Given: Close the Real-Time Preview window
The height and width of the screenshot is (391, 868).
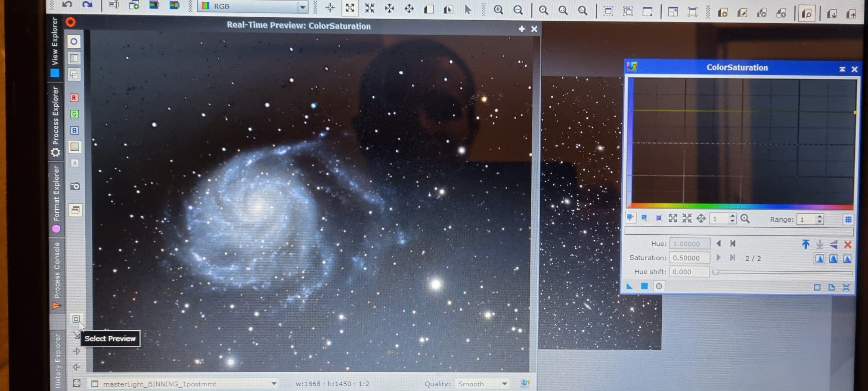Looking at the screenshot, I should click(534, 29).
